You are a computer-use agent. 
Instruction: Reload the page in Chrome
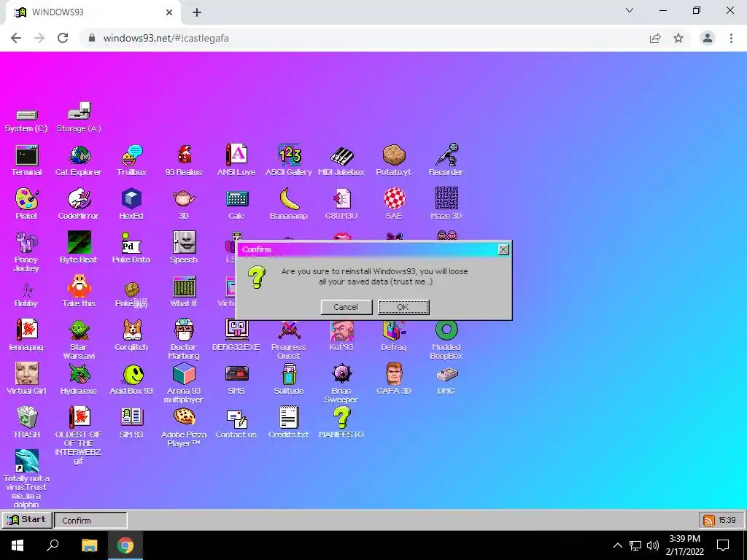[x=63, y=38]
